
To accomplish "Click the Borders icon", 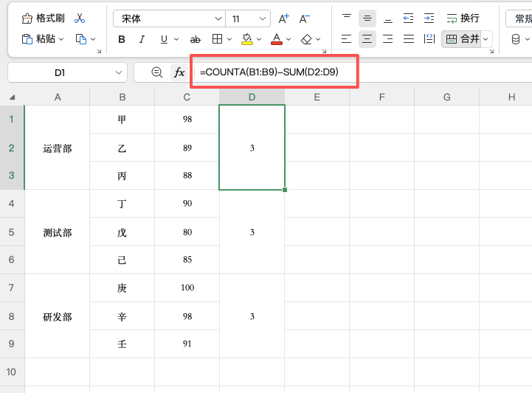I will point(217,39).
